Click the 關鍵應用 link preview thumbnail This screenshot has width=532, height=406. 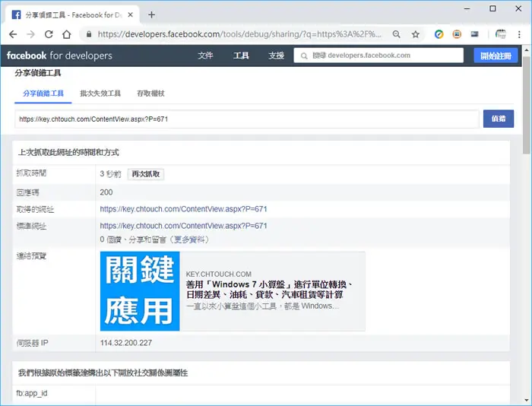pos(140,291)
